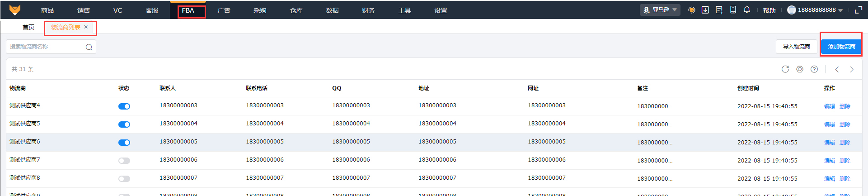The width and height of the screenshot is (868, 196).
Task: Open the question mark help icon
Action: [x=814, y=69]
